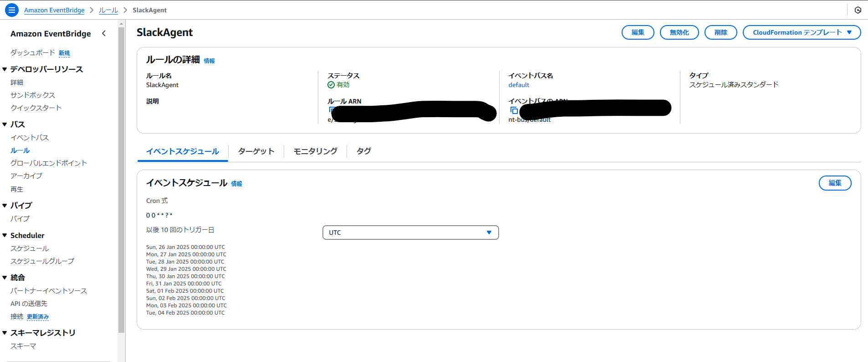Open 接続 in the sidebar
Viewport: 868px width, 362px height.
[17, 316]
